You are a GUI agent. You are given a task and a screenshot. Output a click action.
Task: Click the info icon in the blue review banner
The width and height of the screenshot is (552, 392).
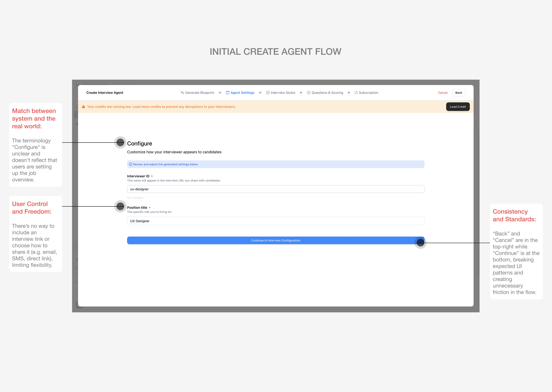pyautogui.click(x=131, y=164)
